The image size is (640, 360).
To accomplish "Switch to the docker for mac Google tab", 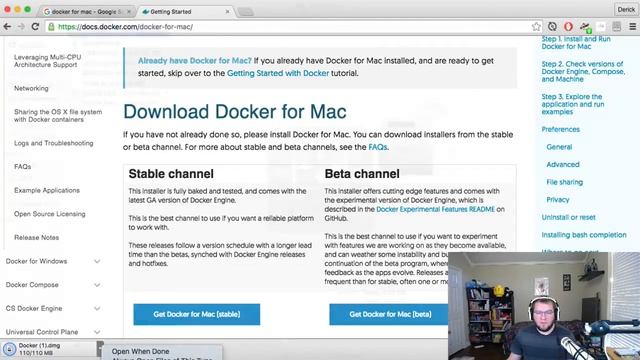I will [87, 12].
